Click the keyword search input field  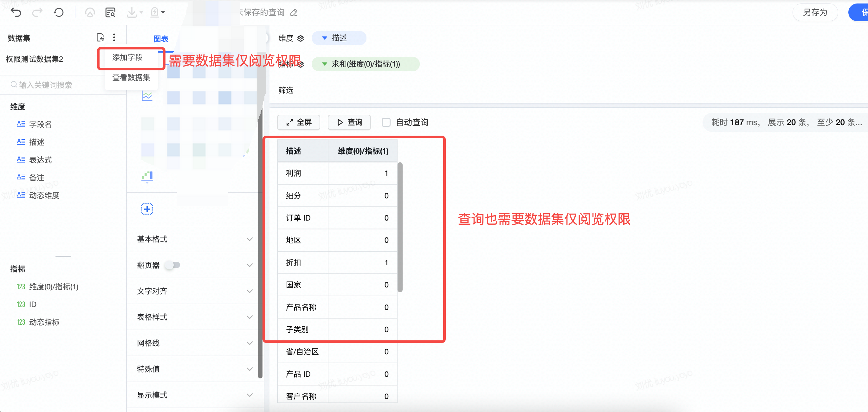point(54,85)
